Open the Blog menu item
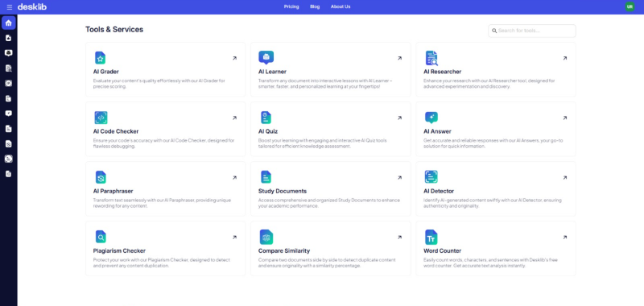 click(x=315, y=6)
